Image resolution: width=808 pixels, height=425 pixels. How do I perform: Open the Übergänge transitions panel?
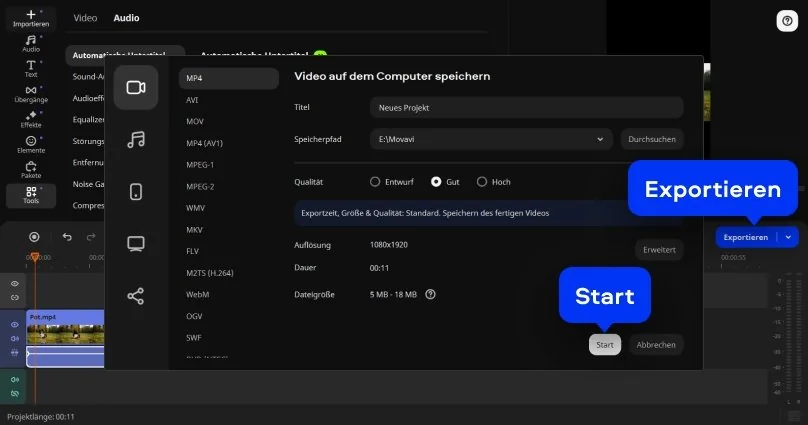click(31, 95)
